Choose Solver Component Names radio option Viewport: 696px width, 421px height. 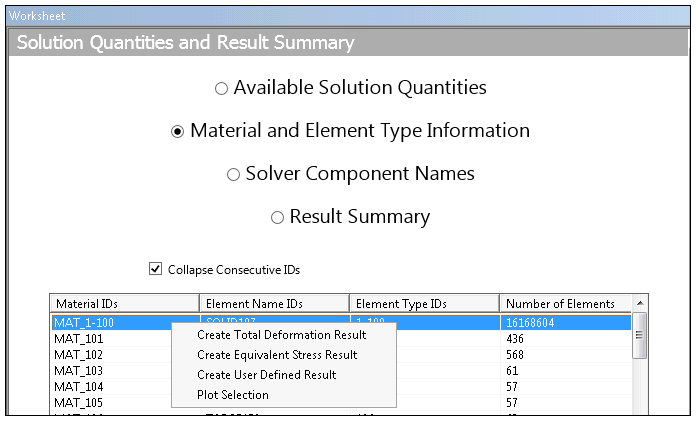[x=233, y=175]
